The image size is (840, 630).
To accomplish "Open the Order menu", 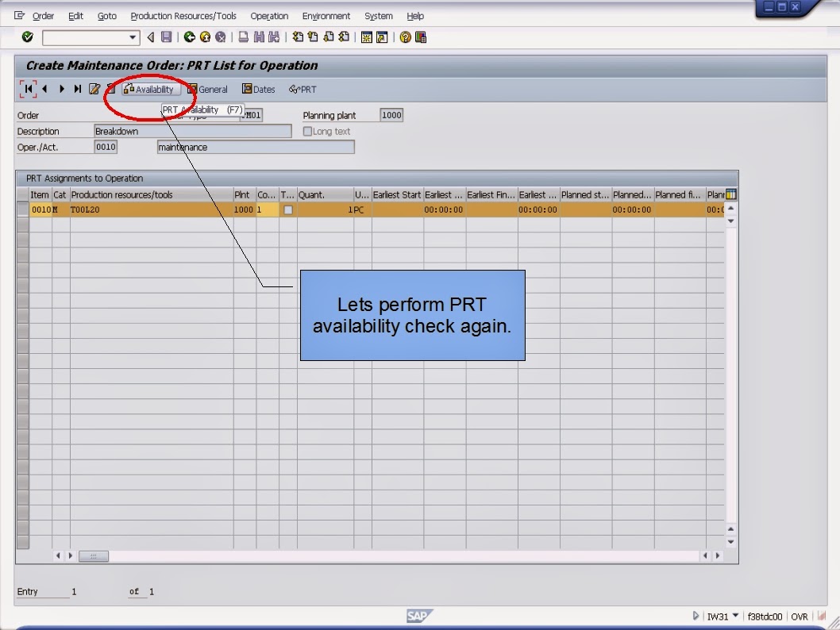I will click(x=43, y=16).
